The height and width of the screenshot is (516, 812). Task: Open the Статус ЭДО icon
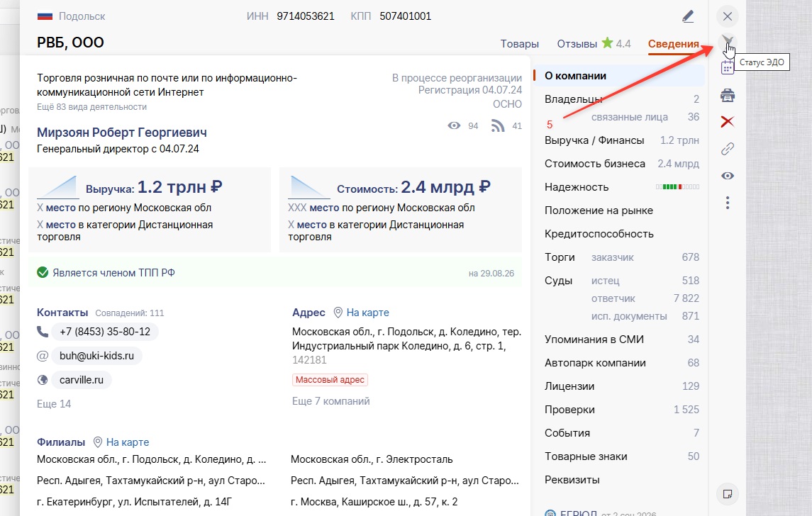[x=728, y=41]
